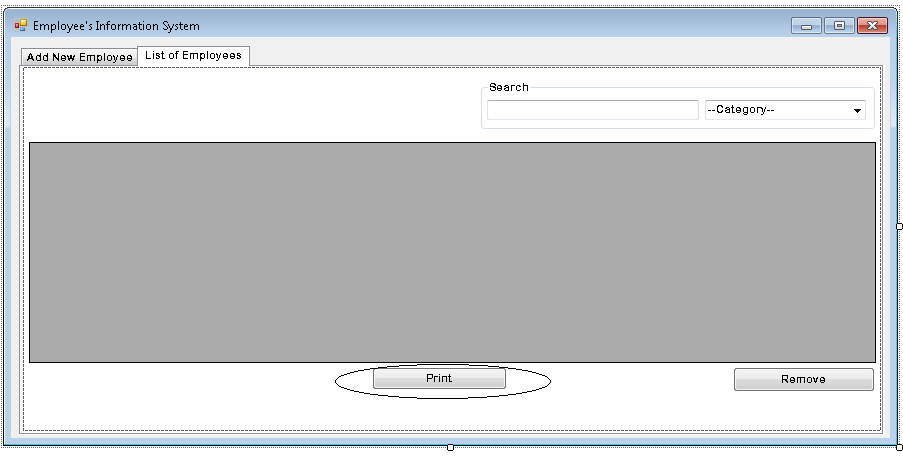903x461 pixels.
Task: Click the Remove button
Action: coord(803,379)
